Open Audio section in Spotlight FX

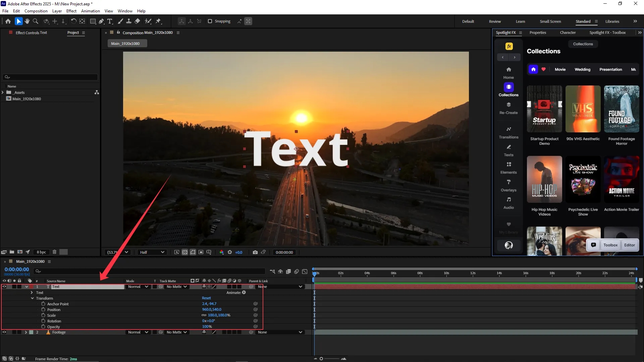coord(508,203)
